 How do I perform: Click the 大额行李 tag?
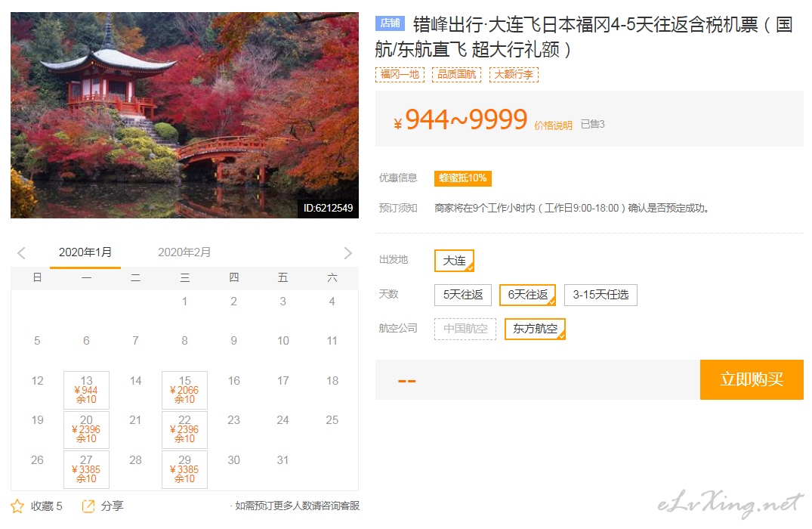tap(514, 75)
